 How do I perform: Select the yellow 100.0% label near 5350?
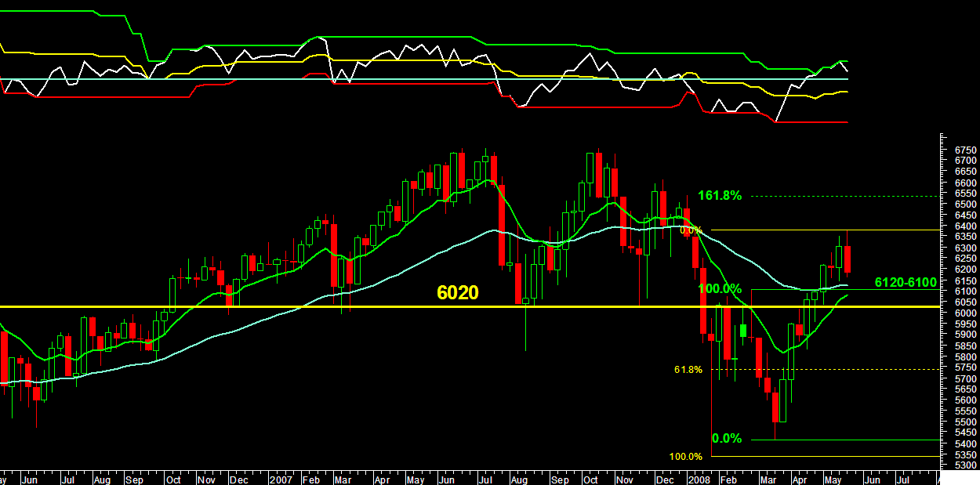[684, 457]
